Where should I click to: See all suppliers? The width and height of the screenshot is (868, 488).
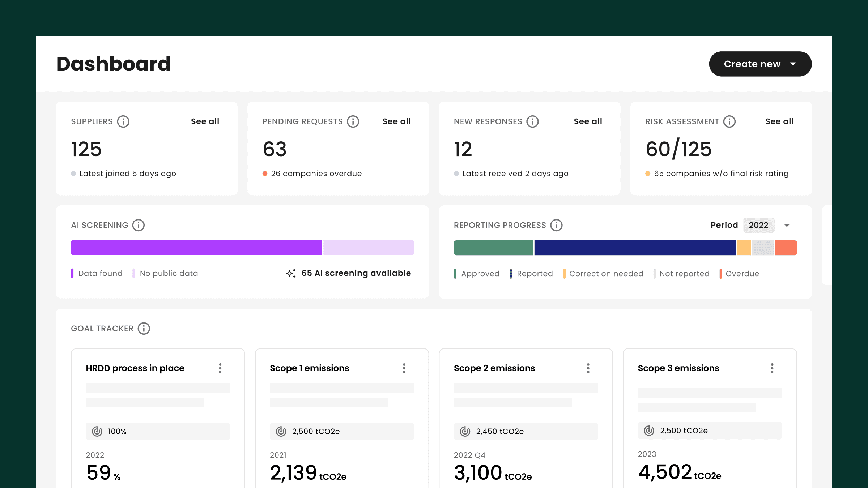tap(205, 121)
